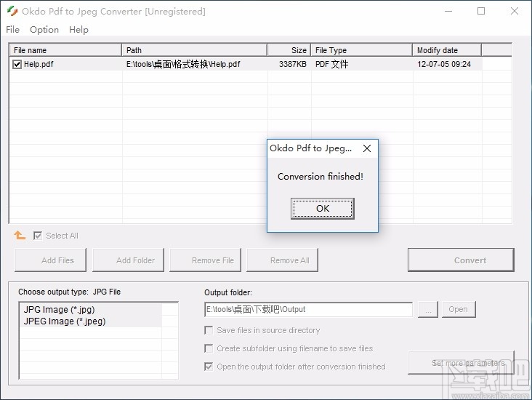Maximize the Okdo converter window

click(x=481, y=11)
